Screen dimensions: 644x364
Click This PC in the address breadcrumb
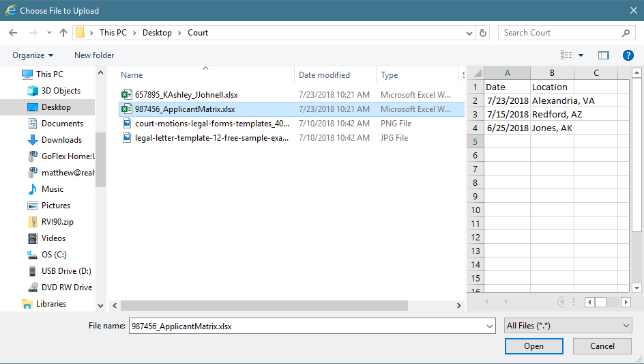[113, 33]
